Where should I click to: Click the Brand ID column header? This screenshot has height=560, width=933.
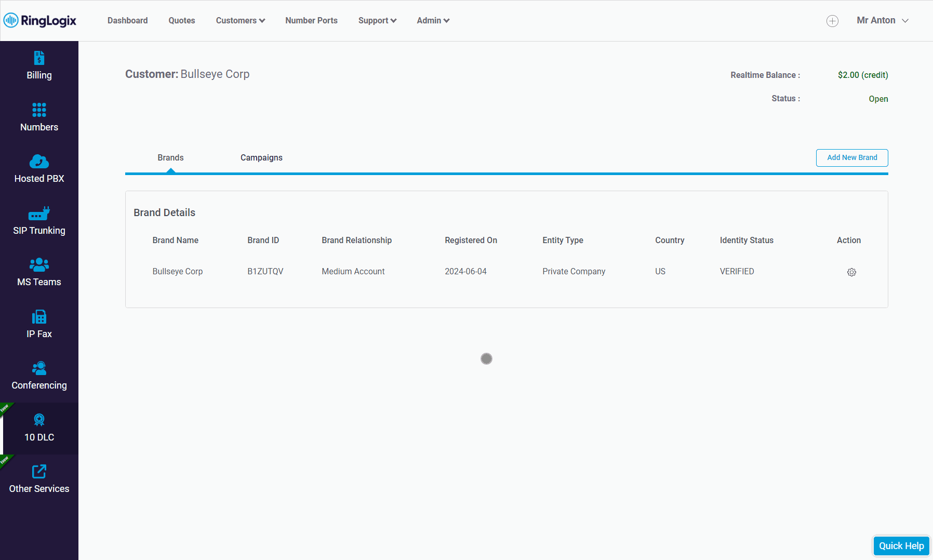pos(263,240)
